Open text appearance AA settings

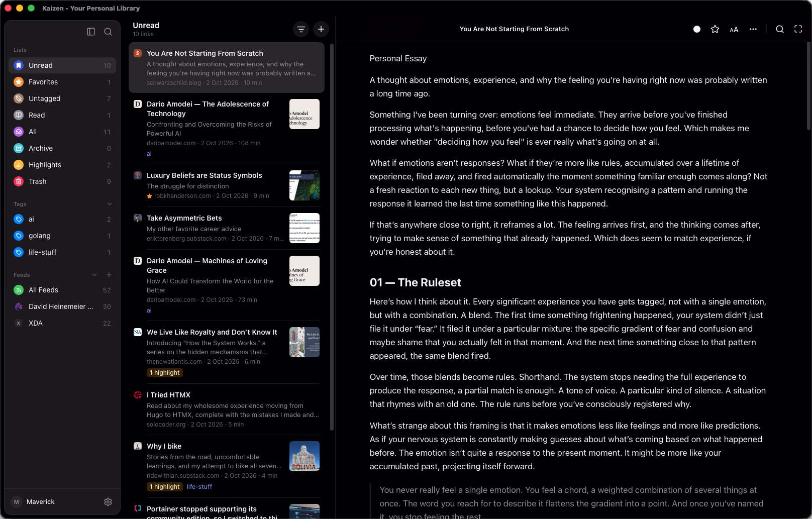734,30
